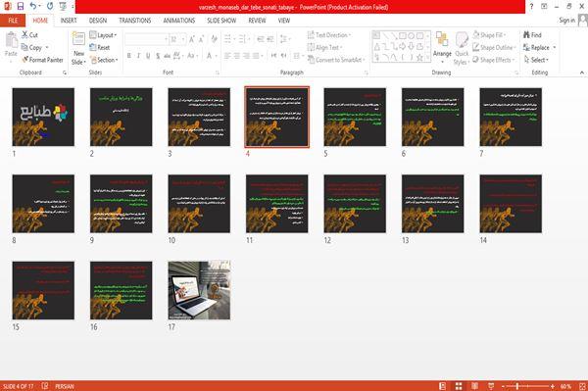
Task: Open the Replace dropdown arrow
Action: (x=555, y=48)
